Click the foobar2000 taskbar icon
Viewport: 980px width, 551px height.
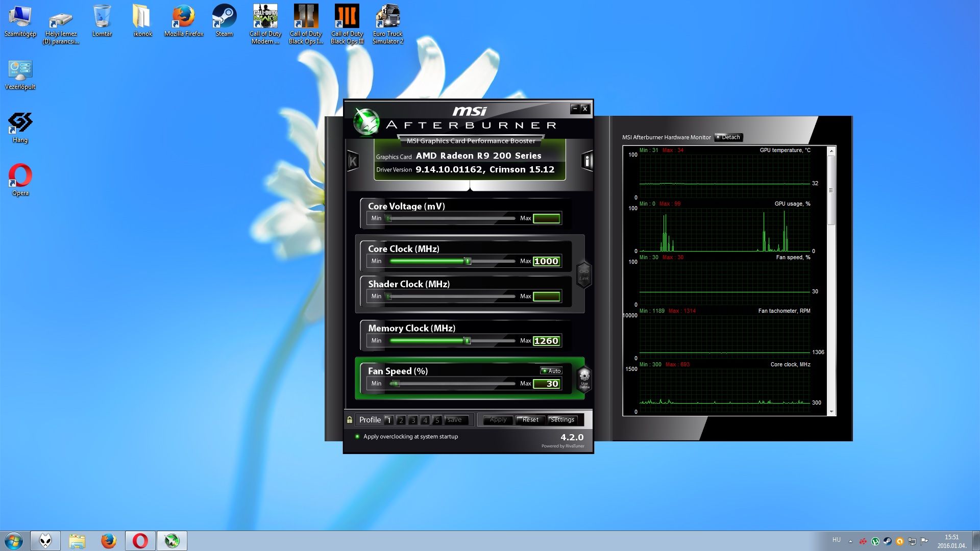(45, 541)
